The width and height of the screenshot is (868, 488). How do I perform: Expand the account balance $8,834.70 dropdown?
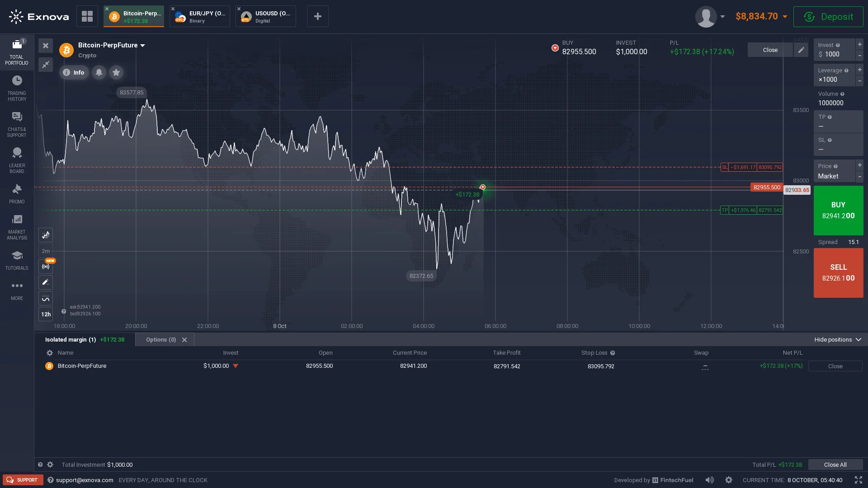coord(785,17)
